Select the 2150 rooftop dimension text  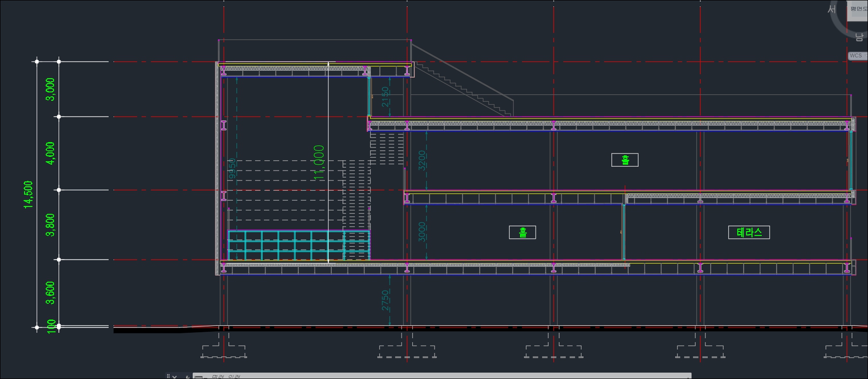pos(386,97)
